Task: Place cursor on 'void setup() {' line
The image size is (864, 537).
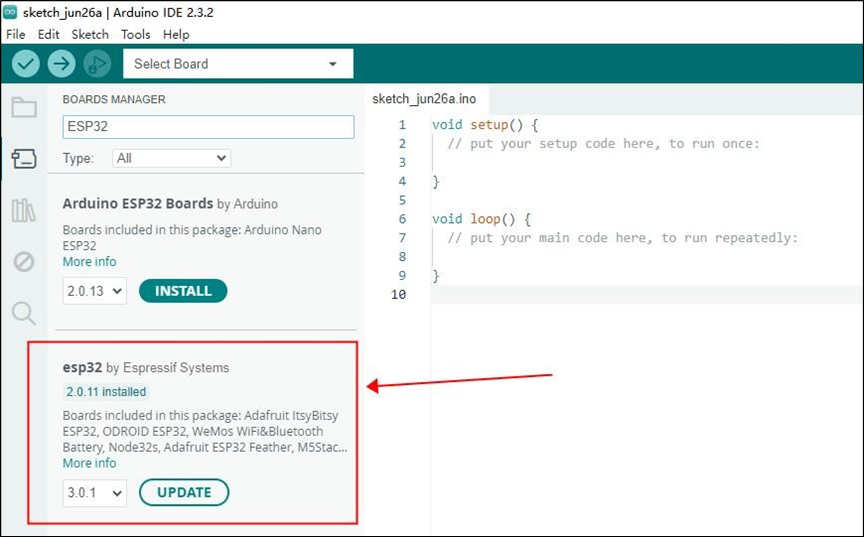Action: coord(485,124)
